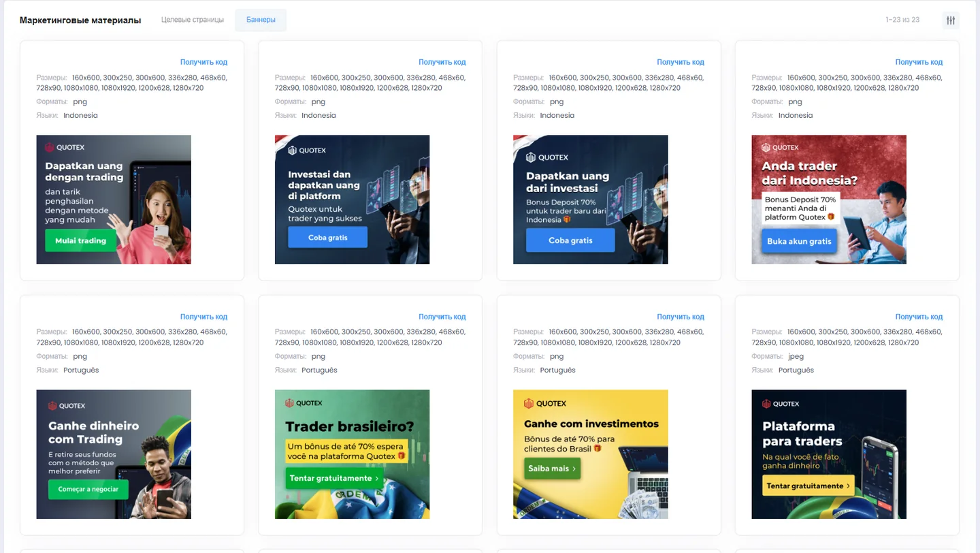Image resolution: width=980 pixels, height=553 pixels.
Task: Get code for 'Dapatkan uang dari investasi' banner
Action: tap(680, 62)
